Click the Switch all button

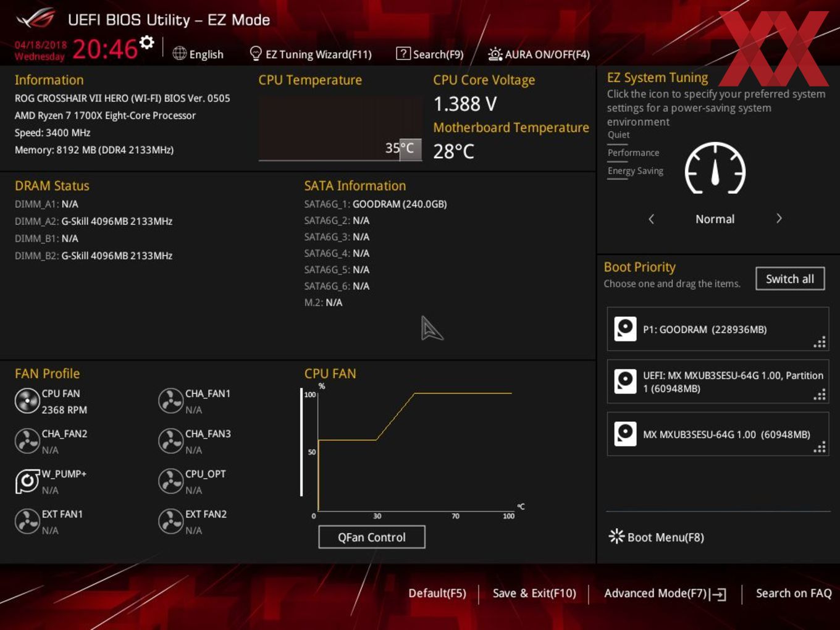pos(790,279)
